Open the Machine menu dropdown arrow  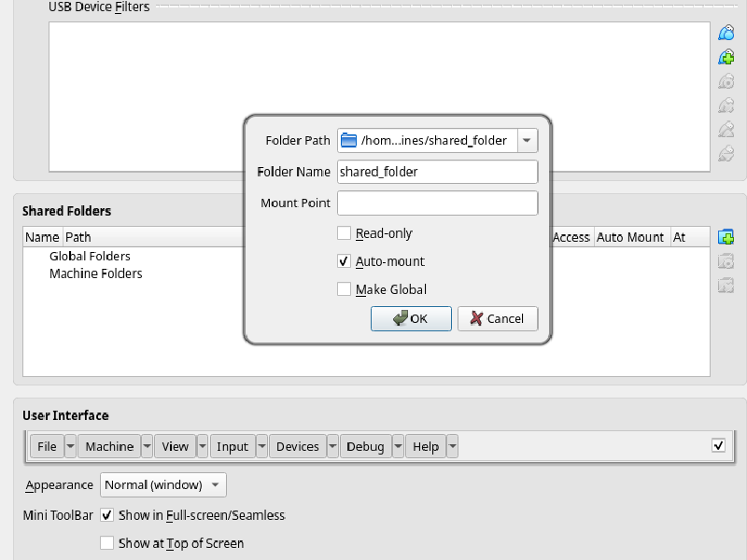(x=148, y=446)
